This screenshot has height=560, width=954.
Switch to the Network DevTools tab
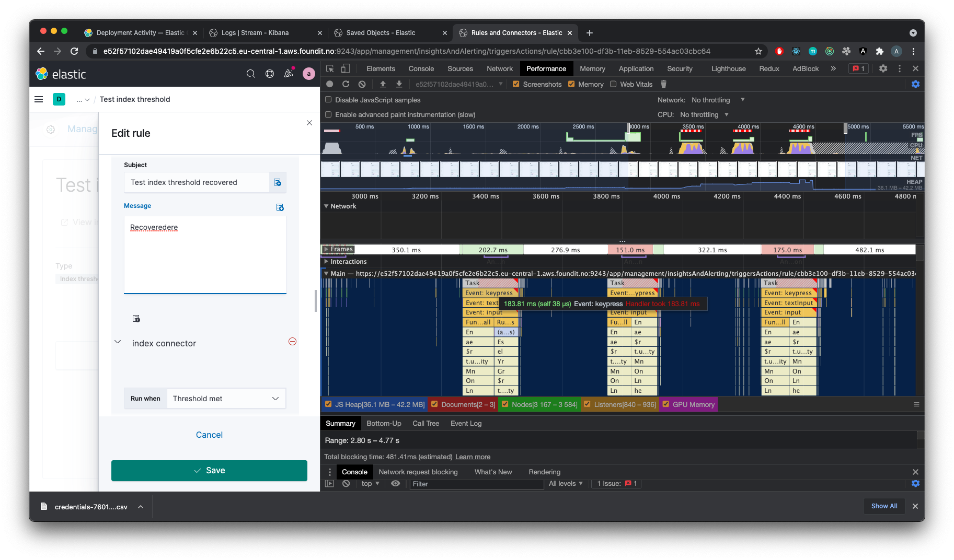500,68
